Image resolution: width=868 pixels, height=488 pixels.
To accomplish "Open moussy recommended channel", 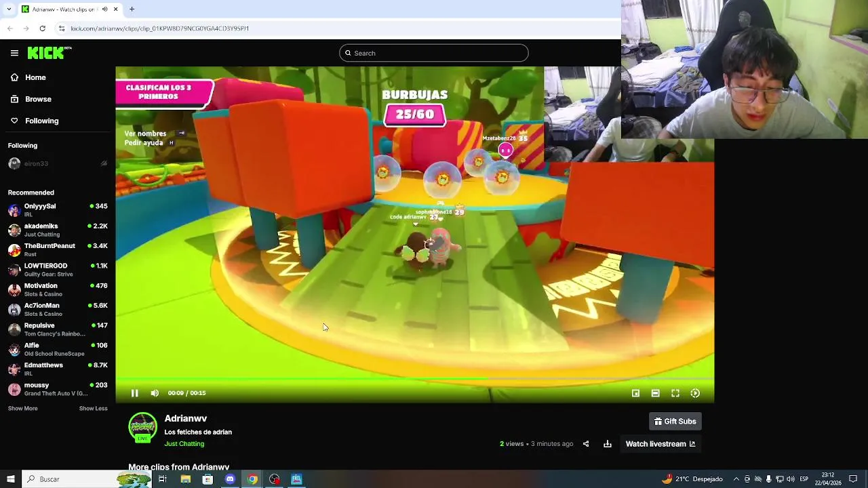I will tap(58, 389).
